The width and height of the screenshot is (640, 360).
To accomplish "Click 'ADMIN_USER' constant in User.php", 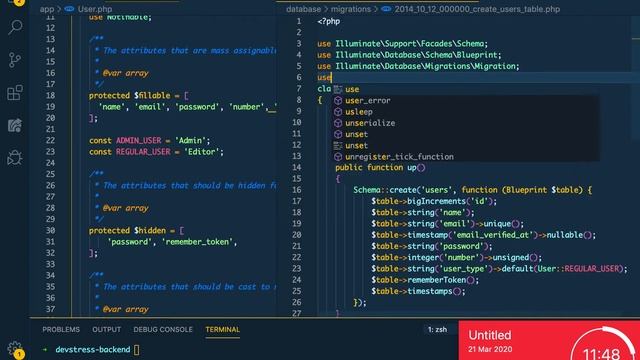I will click(x=138, y=140).
